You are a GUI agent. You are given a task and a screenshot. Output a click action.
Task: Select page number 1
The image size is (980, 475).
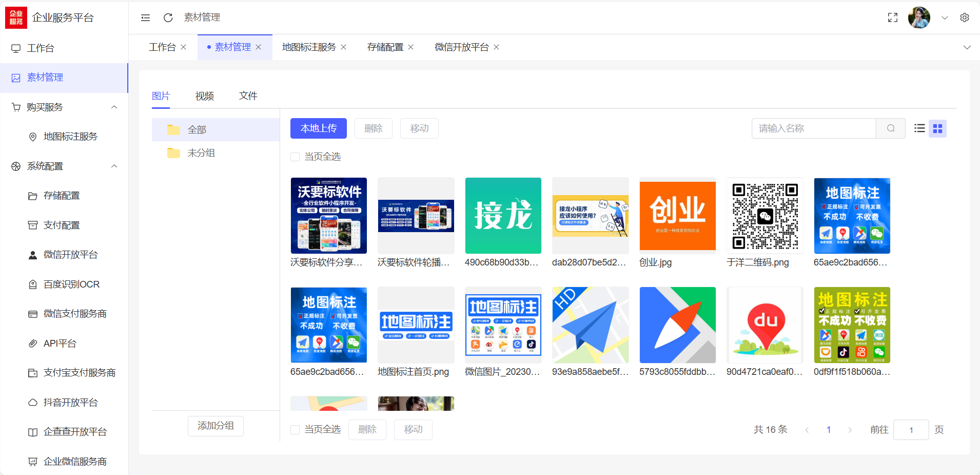[829, 430]
